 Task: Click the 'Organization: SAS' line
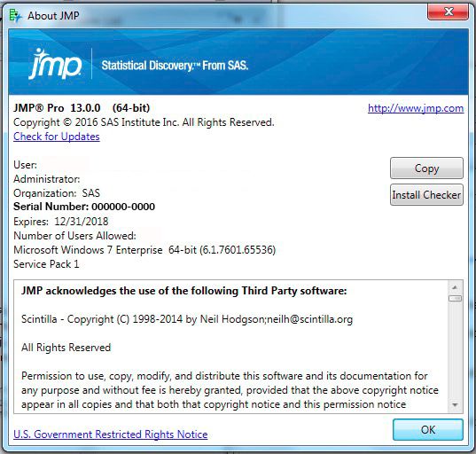pyautogui.click(x=57, y=193)
